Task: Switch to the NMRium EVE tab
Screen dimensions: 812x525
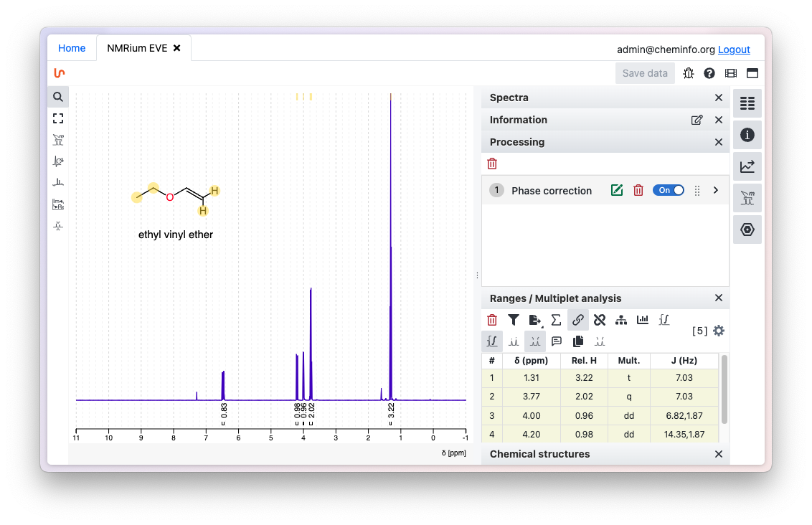Action: pyautogui.click(x=138, y=48)
